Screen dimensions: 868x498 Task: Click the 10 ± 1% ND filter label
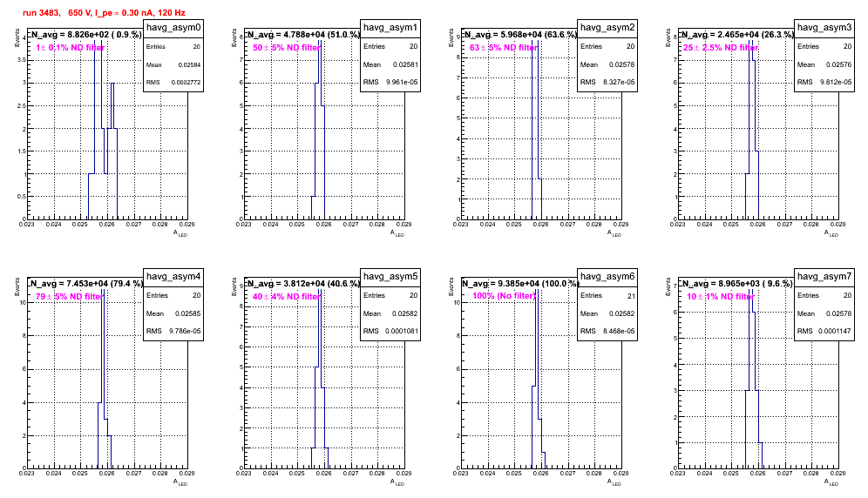click(721, 297)
